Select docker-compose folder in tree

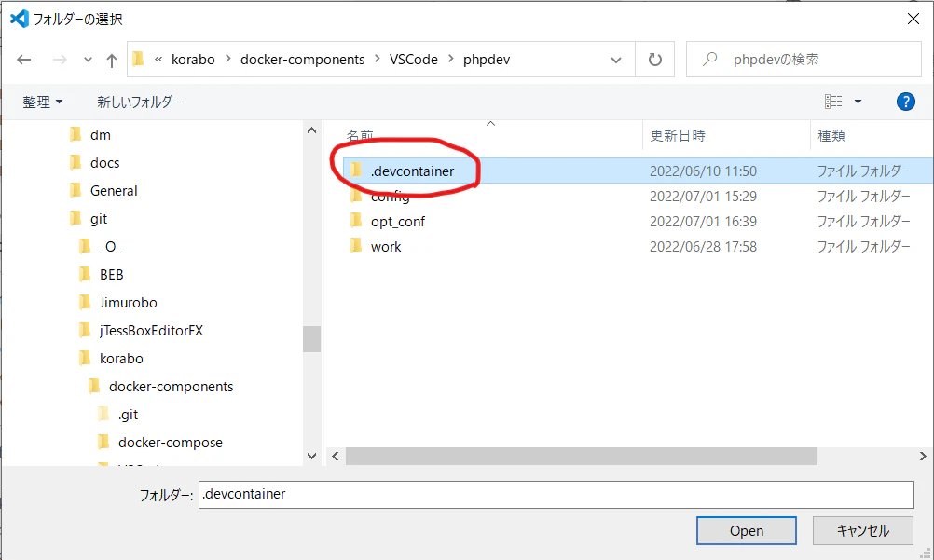pyautogui.click(x=171, y=443)
